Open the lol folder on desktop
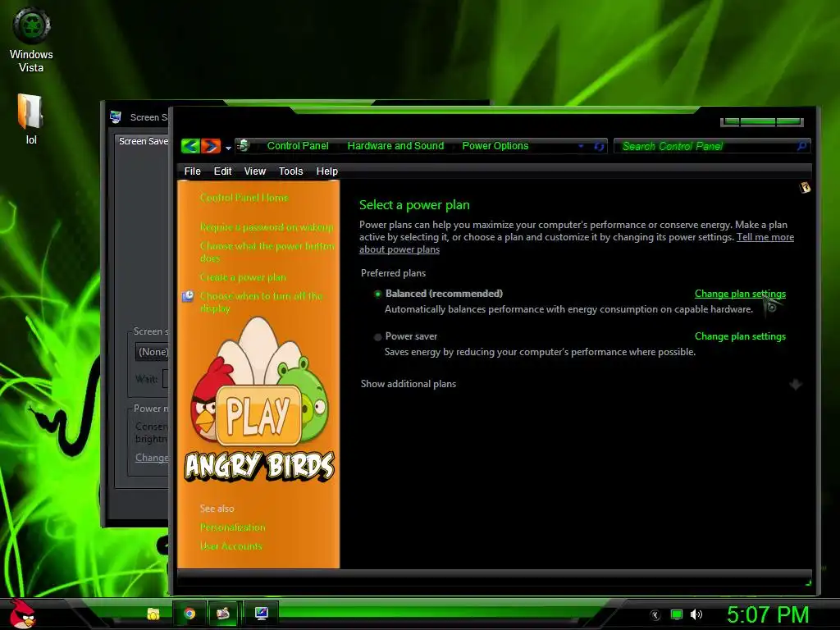The width and height of the screenshot is (840, 630). 30,119
